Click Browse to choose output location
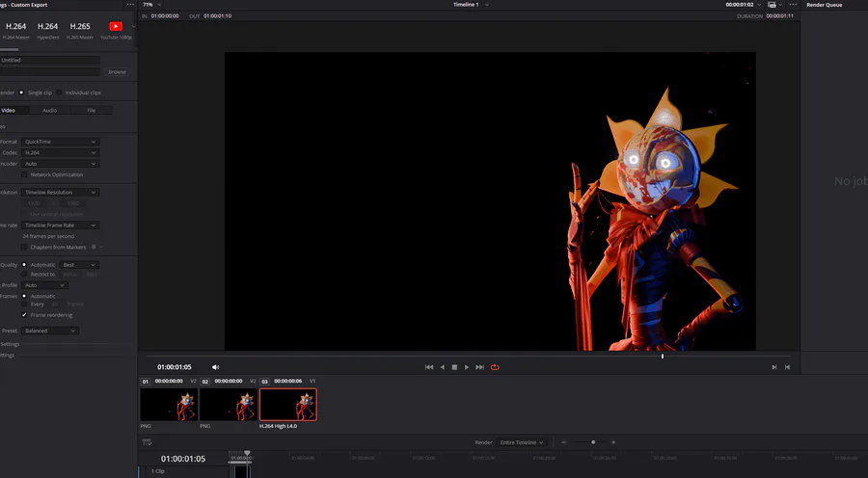 tap(117, 72)
